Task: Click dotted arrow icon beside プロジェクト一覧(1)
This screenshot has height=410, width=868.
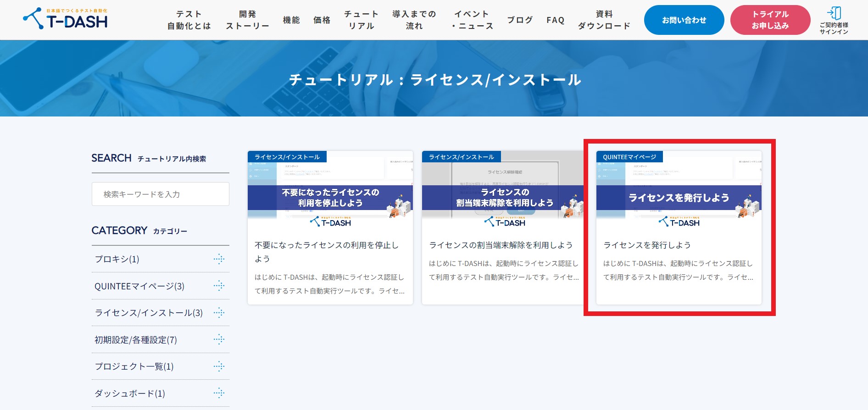Action: pos(219,366)
